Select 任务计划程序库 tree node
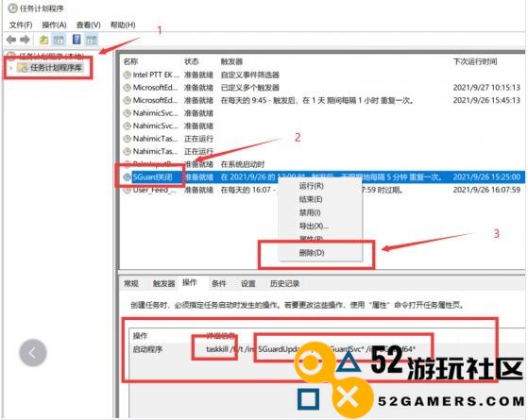 (x=56, y=67)
